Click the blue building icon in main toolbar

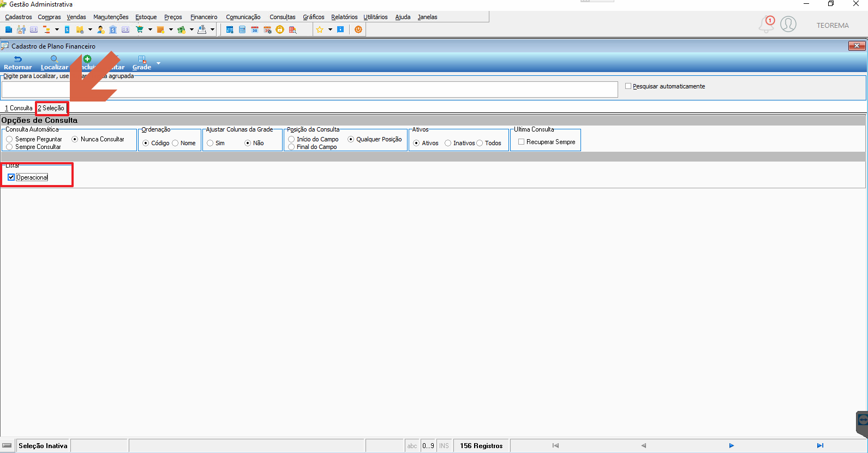(x=9, y=29)
